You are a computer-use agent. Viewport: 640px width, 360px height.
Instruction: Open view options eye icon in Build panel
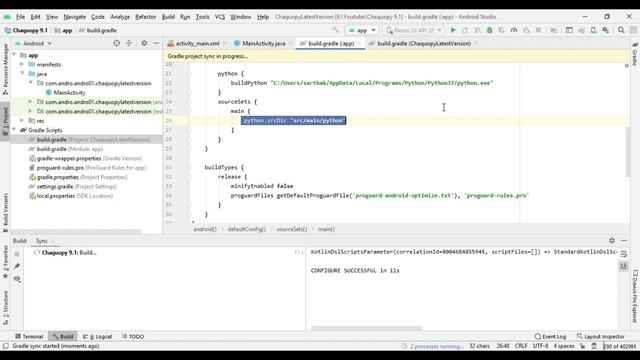point(17,279)
